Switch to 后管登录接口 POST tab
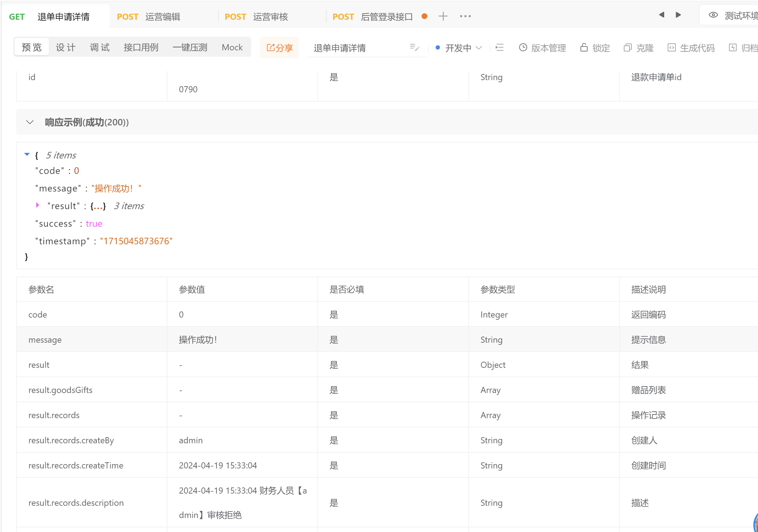 (x=373, y=17)
